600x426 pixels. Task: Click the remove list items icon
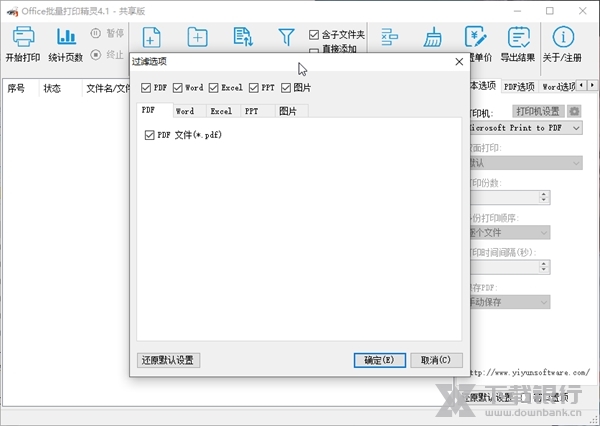390,37
